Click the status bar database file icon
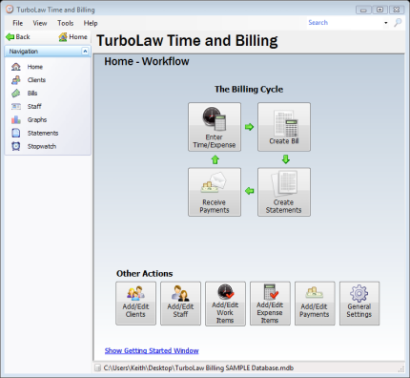Viewport: 410px width, 378px height. click(x=98, y=368)
